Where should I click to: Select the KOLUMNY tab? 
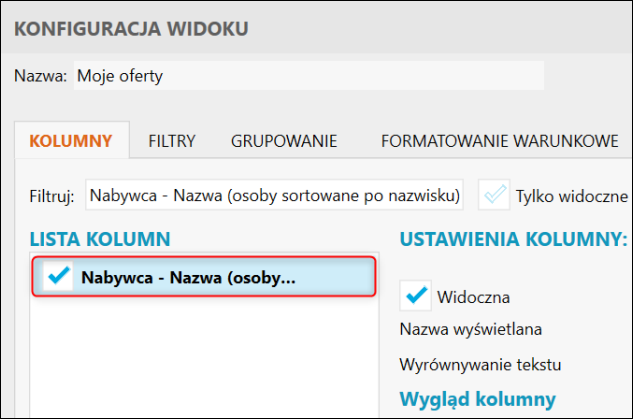click(x=71, y=141)
